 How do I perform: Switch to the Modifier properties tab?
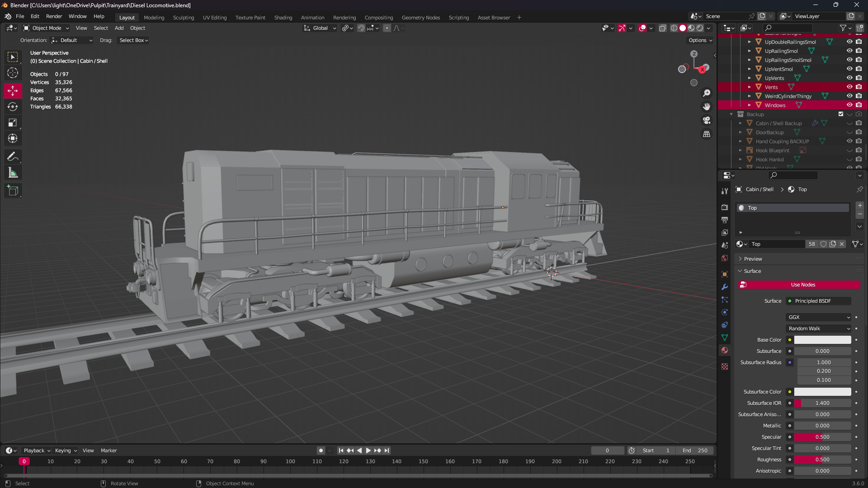click(724, 287)
